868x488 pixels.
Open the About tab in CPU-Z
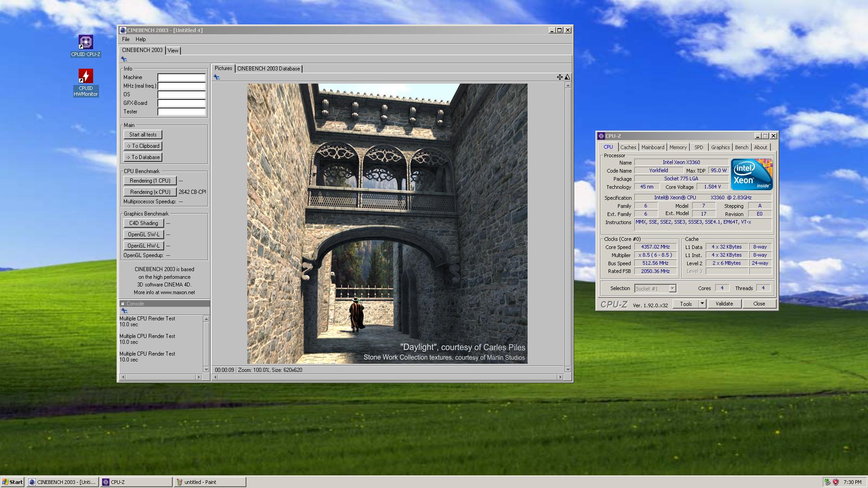[761, 147]
